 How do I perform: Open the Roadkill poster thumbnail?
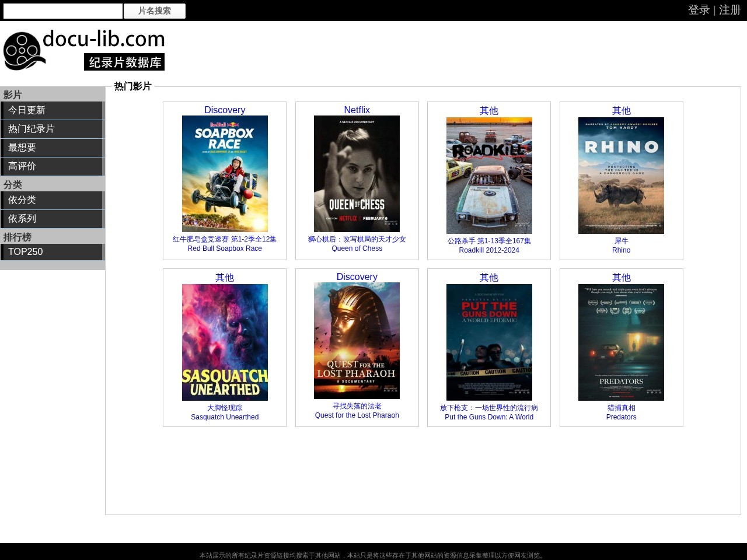point(489,176)
